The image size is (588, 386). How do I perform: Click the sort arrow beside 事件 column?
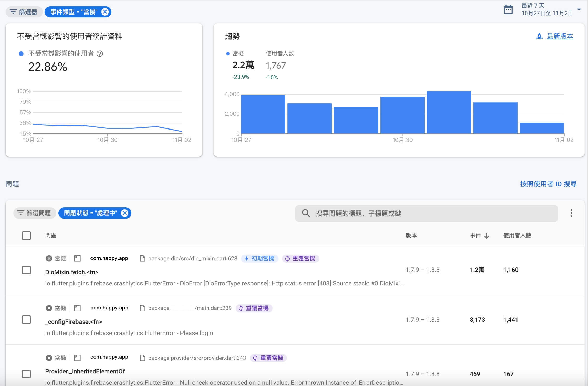coord(487,236)
